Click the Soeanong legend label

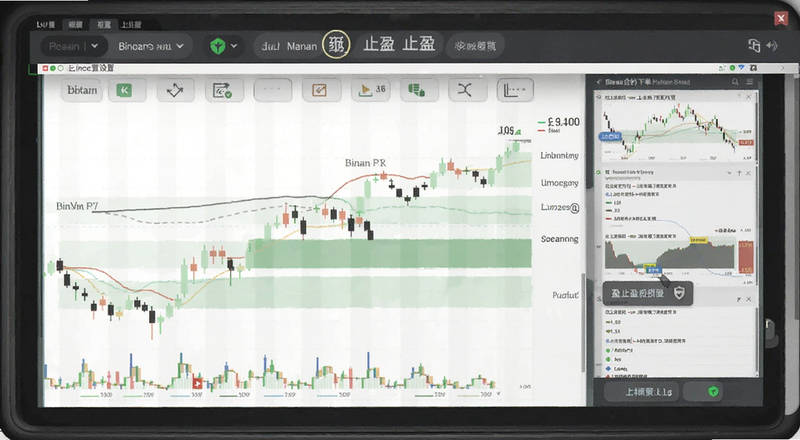tap(559, 239)
